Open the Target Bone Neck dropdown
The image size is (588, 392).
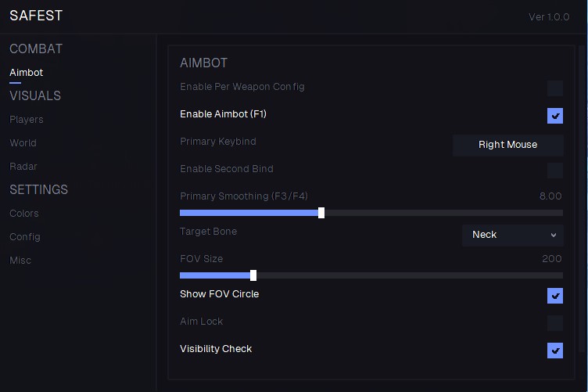512,235
